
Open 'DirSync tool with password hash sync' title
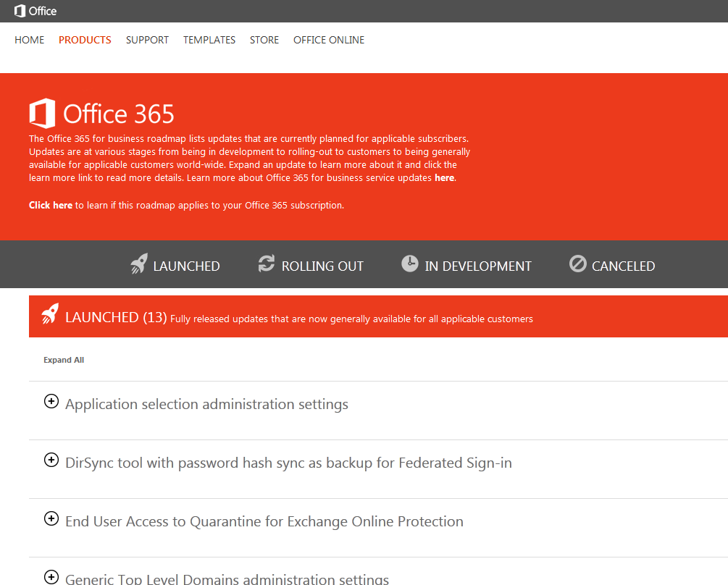click(288, 463)
